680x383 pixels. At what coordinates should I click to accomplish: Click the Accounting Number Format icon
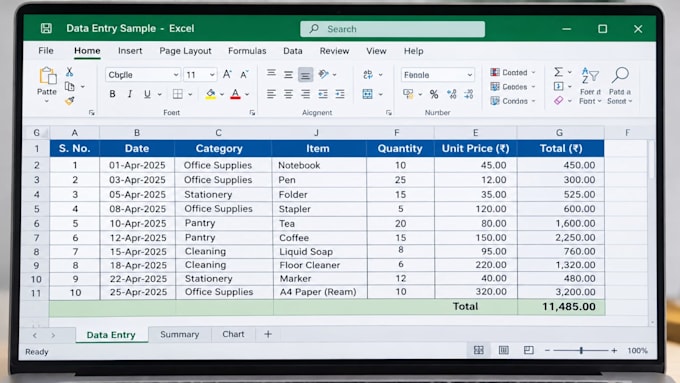click(408, 94)
